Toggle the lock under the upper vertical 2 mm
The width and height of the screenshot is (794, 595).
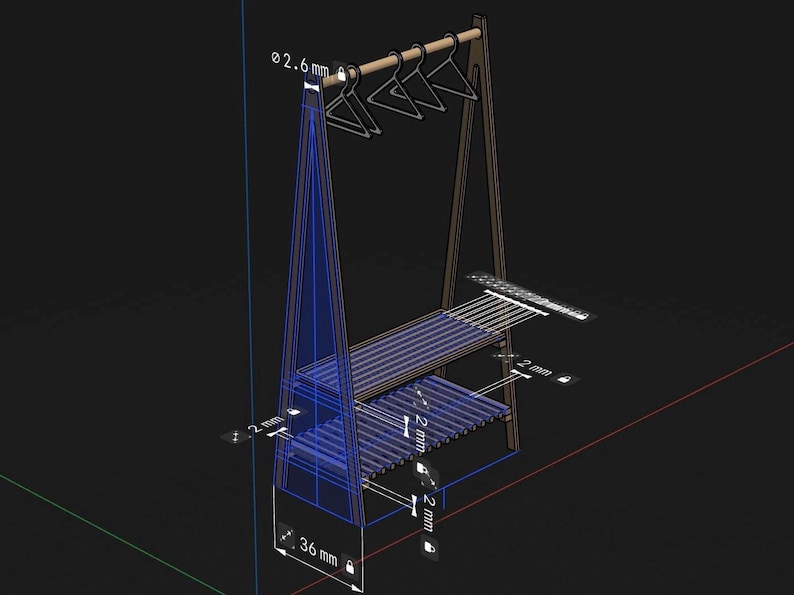click(420, 468)
